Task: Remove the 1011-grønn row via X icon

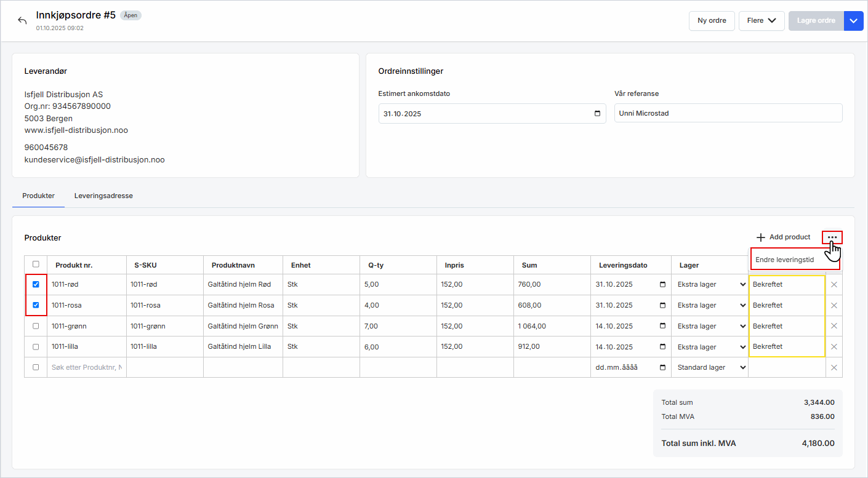Action: (834, 326)
